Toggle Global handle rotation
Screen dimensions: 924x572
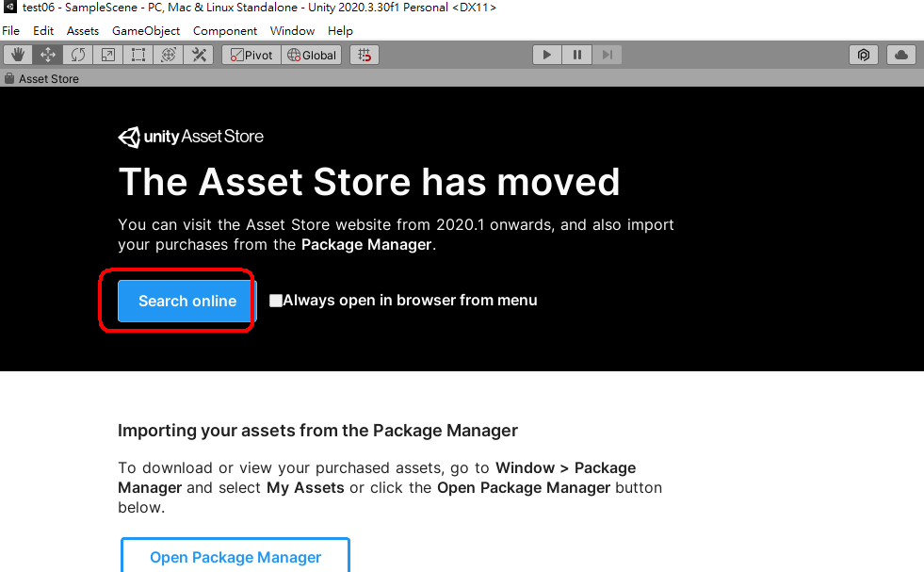(312, 55)
